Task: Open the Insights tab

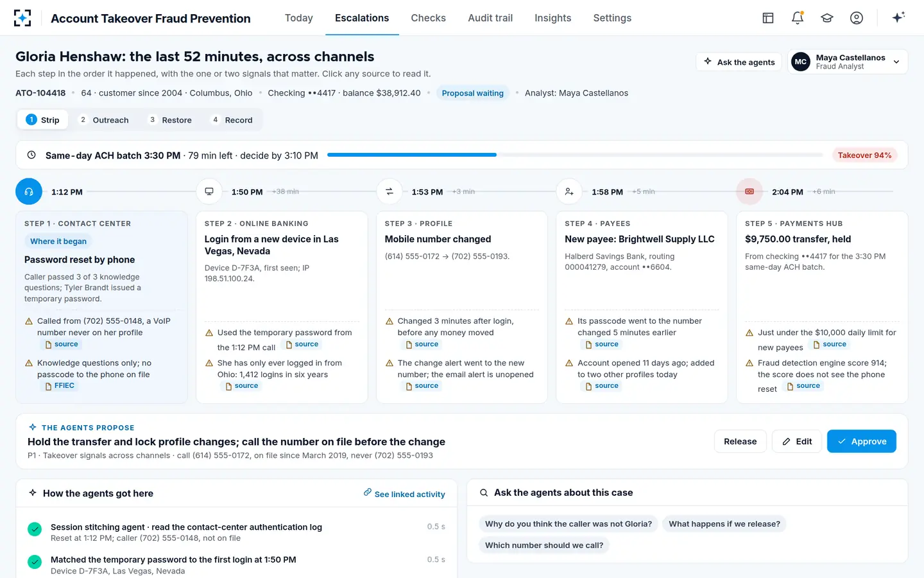Action: tap(552, 18)
